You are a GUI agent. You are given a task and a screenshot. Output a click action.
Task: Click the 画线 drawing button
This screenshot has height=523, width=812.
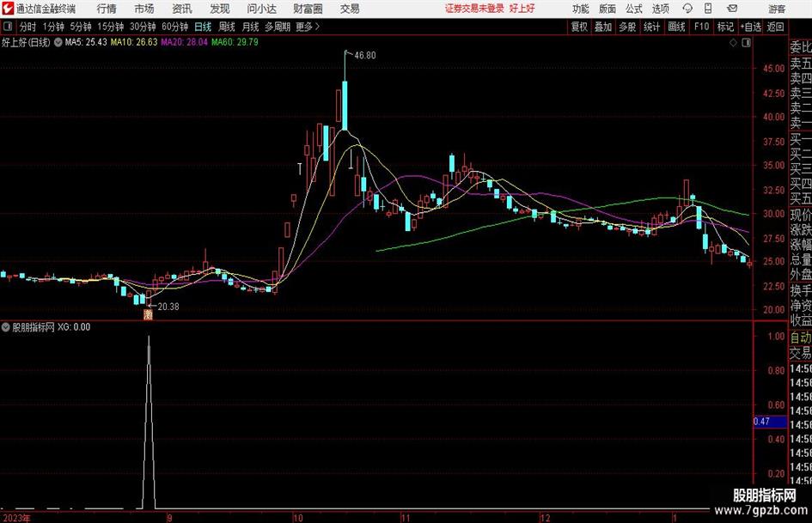tap(676, 27)
